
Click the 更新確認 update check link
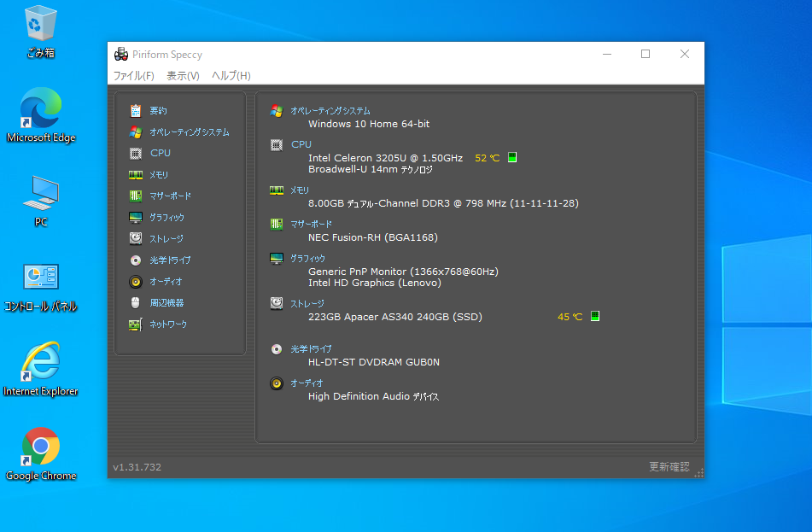669,467
